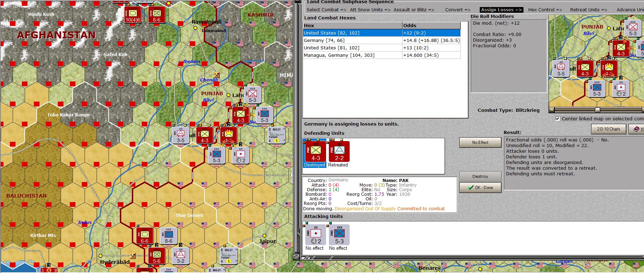Select the red 4-3 unit left of burning hex
The image size is (644, 273).
point(204,135)
